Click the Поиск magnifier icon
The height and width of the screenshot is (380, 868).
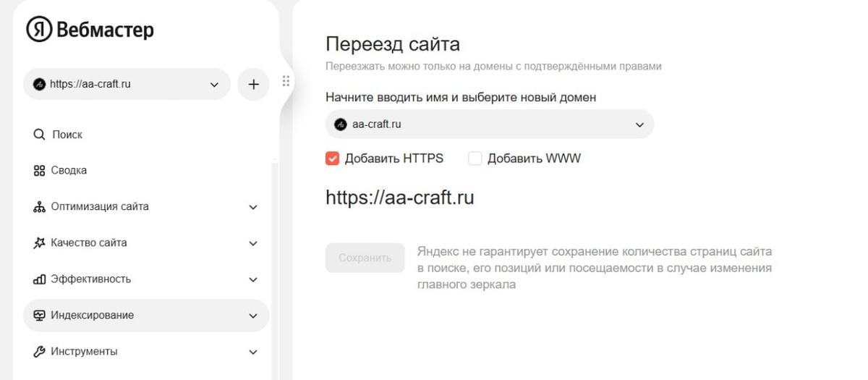coord(39,135)
